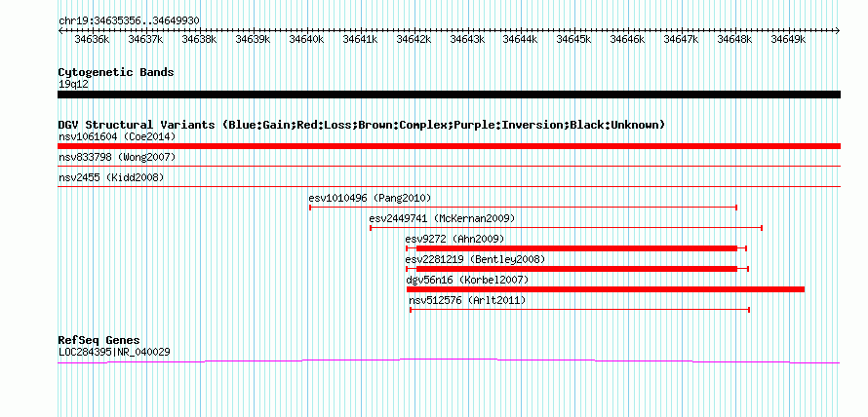This screenshot has width=868, height=417.
Task: Click the 34642k ruler tick label
Action: point(413,39)
